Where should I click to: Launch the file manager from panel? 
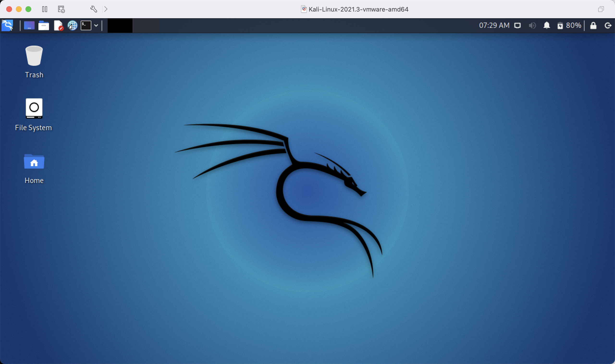pyautogui.click(x=44, y=25)
